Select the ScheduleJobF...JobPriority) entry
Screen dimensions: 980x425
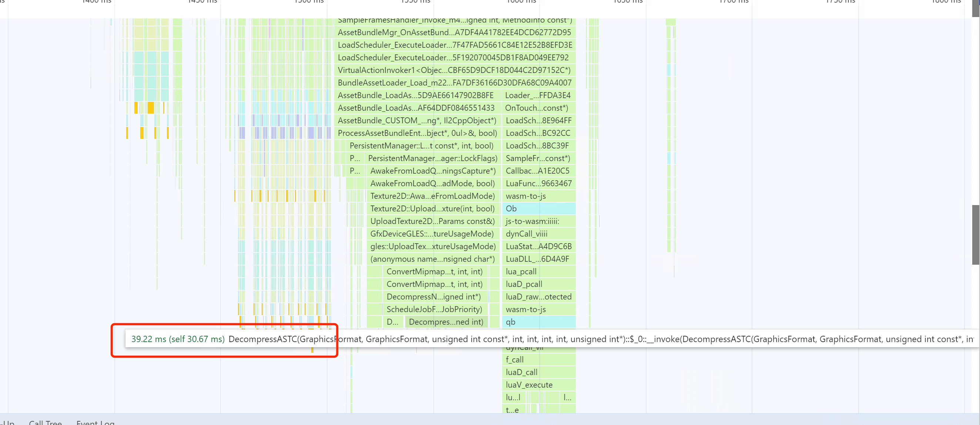click(435, 309)
